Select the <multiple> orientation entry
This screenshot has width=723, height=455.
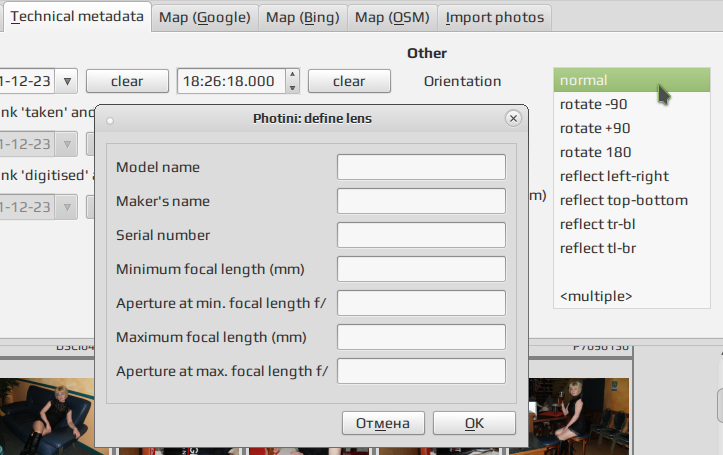click(x=632, y=296)
